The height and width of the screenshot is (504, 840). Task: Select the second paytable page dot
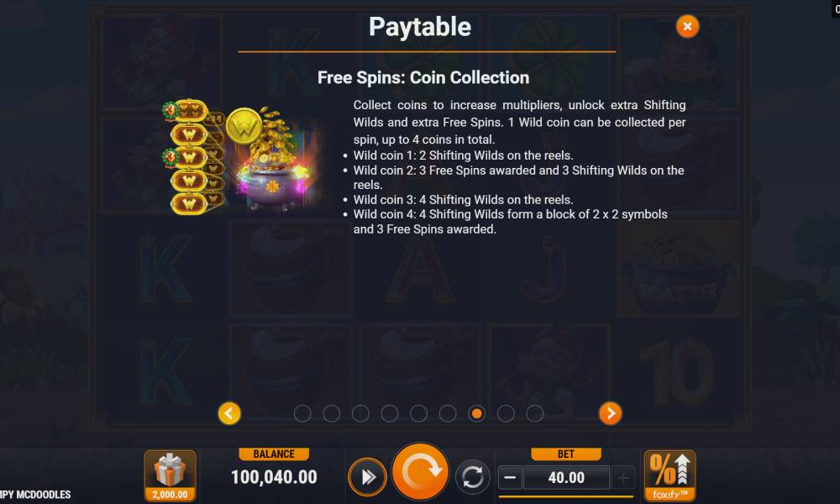332,413
